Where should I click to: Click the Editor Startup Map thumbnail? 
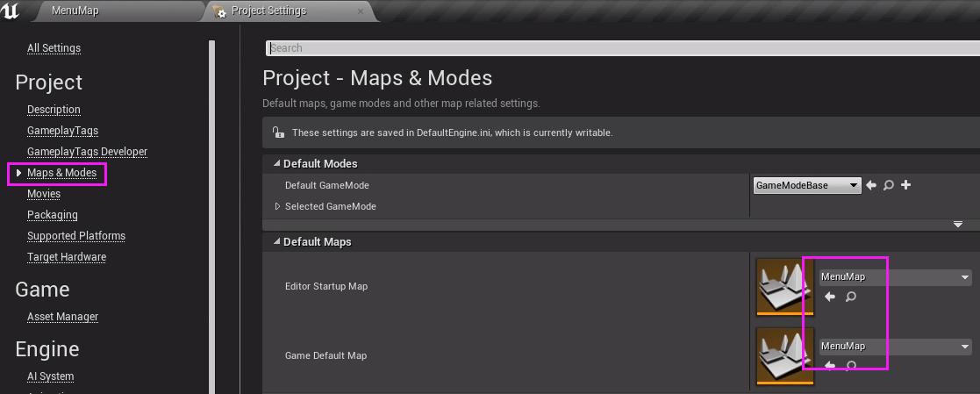(784, 287)
